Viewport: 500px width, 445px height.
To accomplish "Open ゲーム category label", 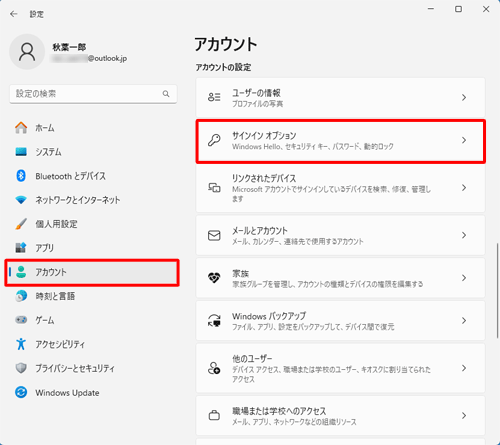I will point(45,320).
